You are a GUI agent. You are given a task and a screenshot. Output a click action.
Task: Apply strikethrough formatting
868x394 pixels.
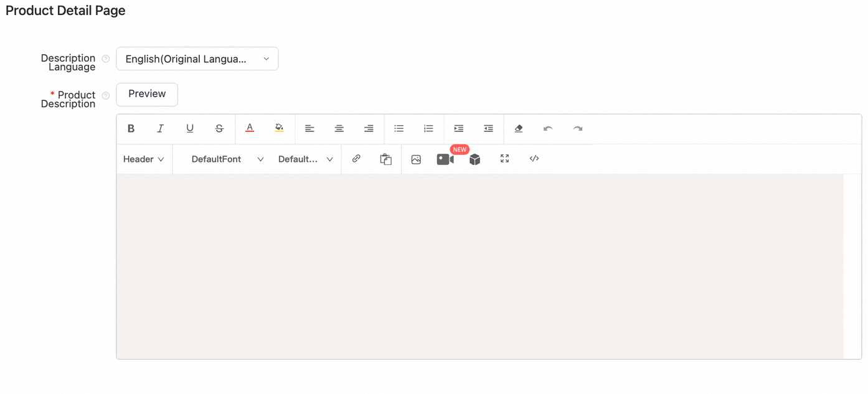tap(219, 129)
